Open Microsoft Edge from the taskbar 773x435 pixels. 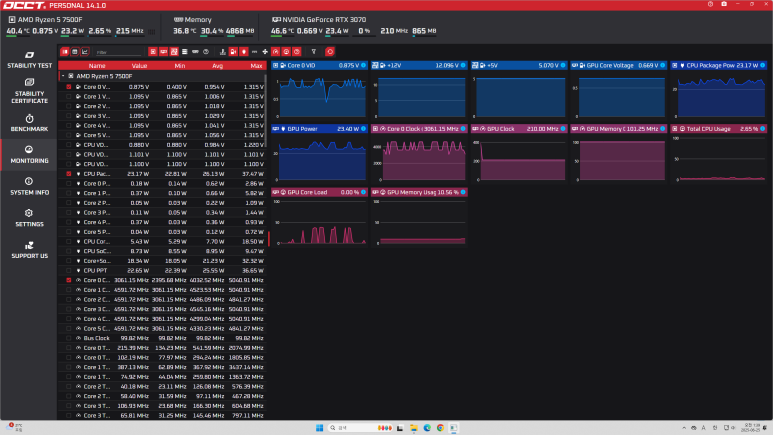click(x=427, y=428)
